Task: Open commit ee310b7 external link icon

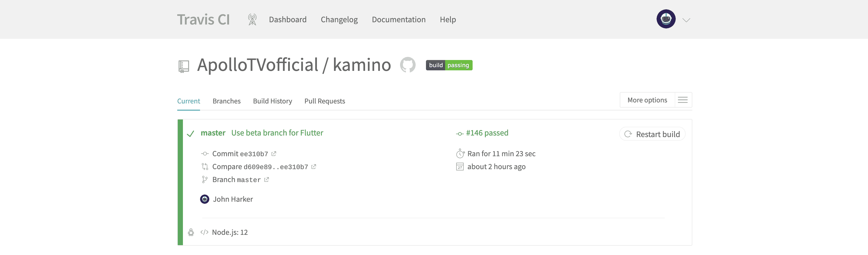Action: tap(274, 154)
